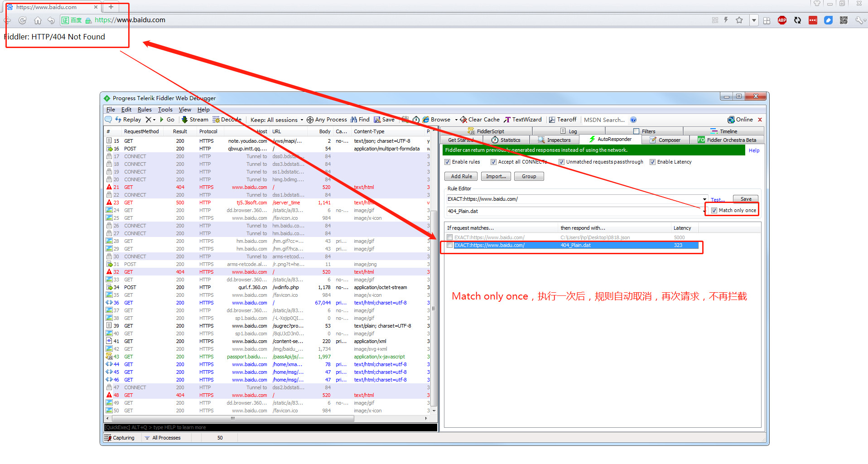Open Browse dropdown arrow
This screenshot has height=464, width=868.
point(456,120)
